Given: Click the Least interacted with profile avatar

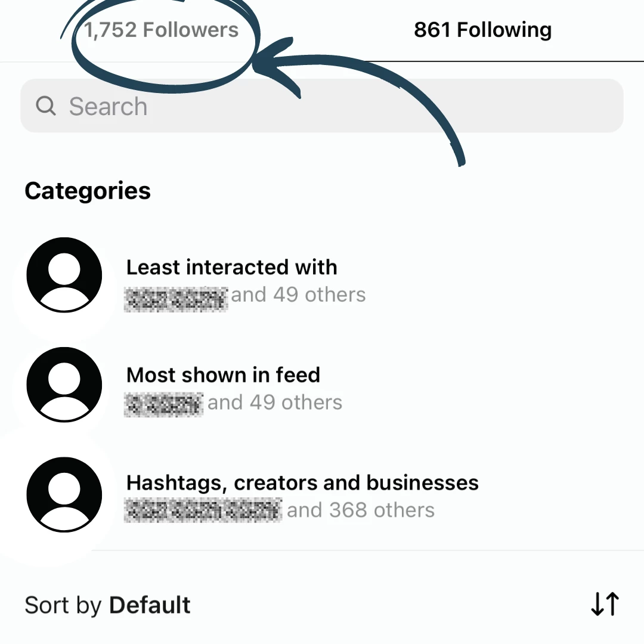Looking at the screenshot, I should click(x=64, y=274).
